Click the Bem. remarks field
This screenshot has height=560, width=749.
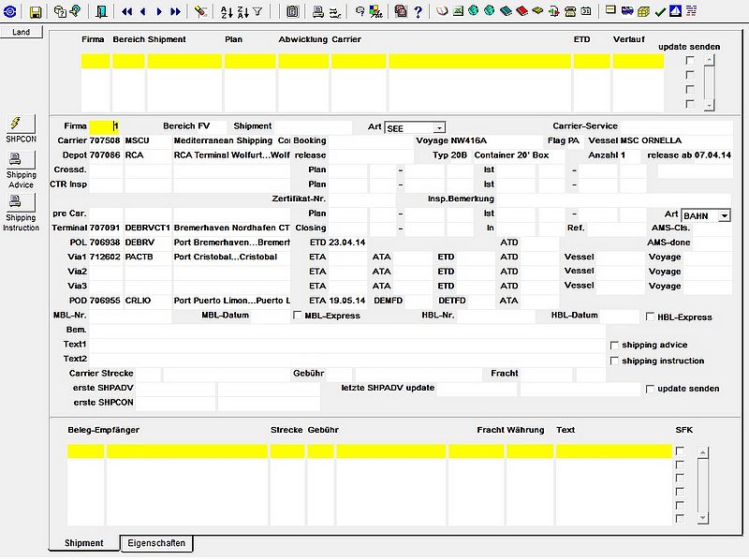coord(347,330)
